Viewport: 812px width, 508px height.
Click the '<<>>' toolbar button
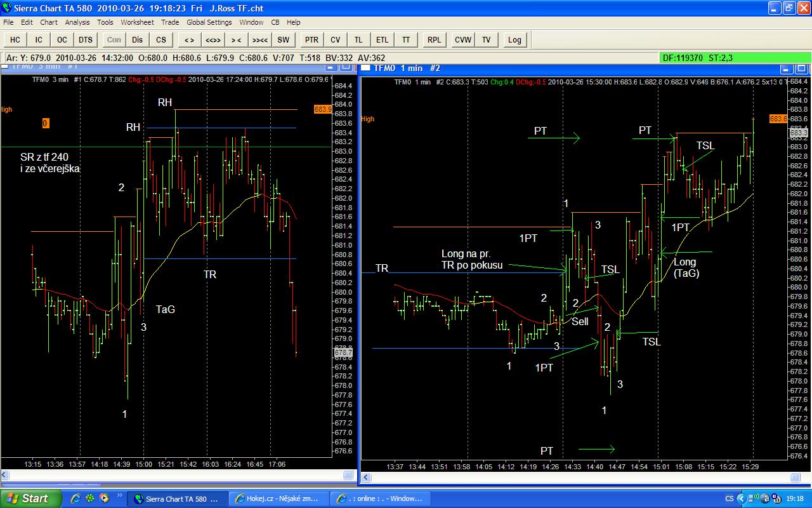[213, 39]
